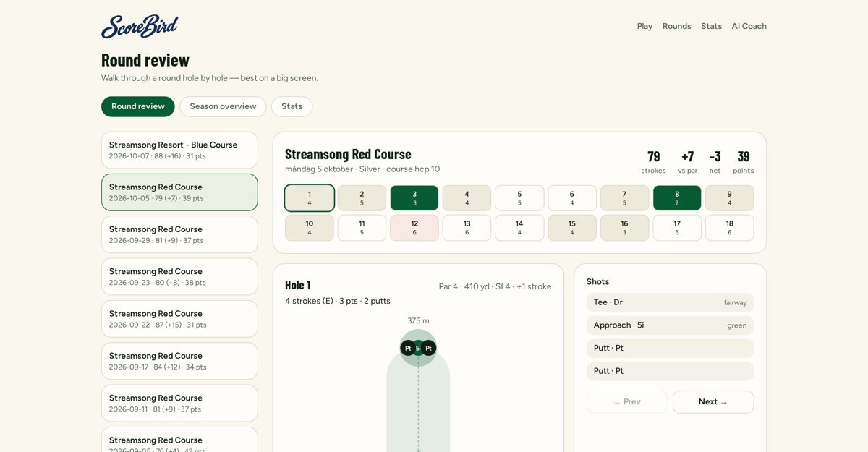Open Streamsong Resort - Blue Course round
Image resolution: width=868 pixels, height=452 pixels.
coord(179,150)
